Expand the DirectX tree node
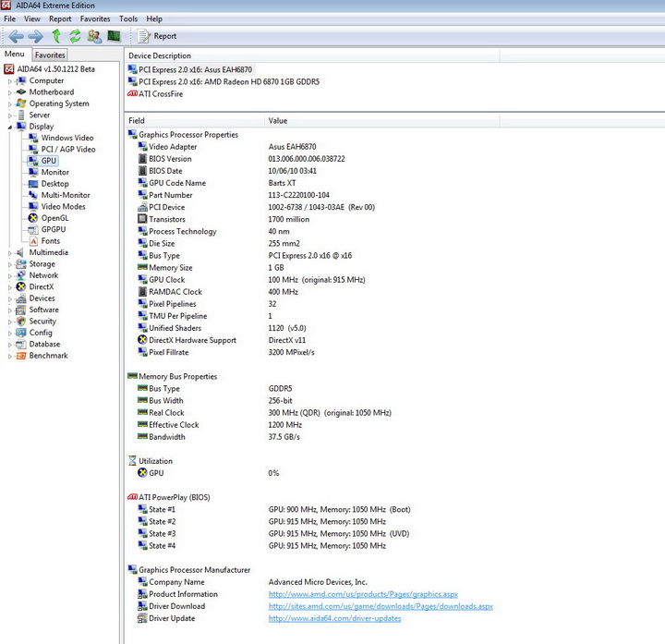Viewport: 665px width, 644px height. click(10, 287)
